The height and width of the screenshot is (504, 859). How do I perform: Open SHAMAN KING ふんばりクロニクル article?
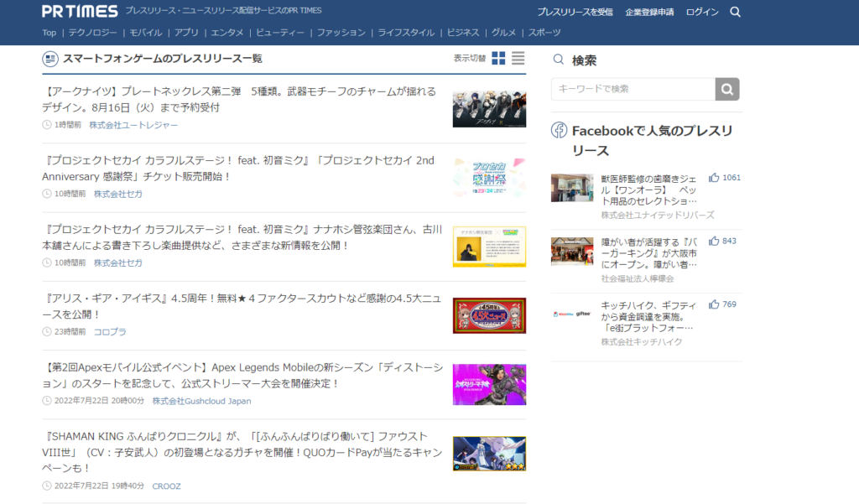[x=242, y=452]
